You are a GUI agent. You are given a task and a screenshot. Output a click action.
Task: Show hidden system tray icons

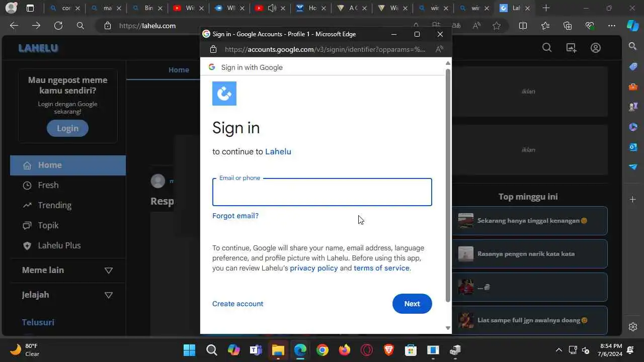[558, 350]
